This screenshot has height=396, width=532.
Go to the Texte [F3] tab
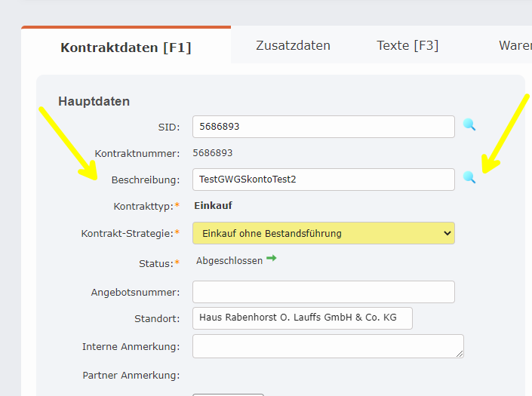pyautogui.click(x=407, y=45)
